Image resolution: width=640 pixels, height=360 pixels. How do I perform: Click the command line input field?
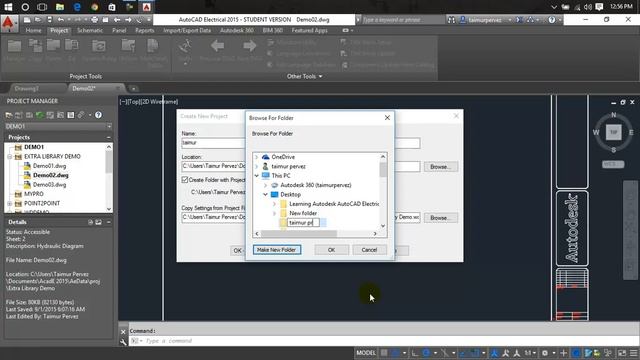point(384,341)
